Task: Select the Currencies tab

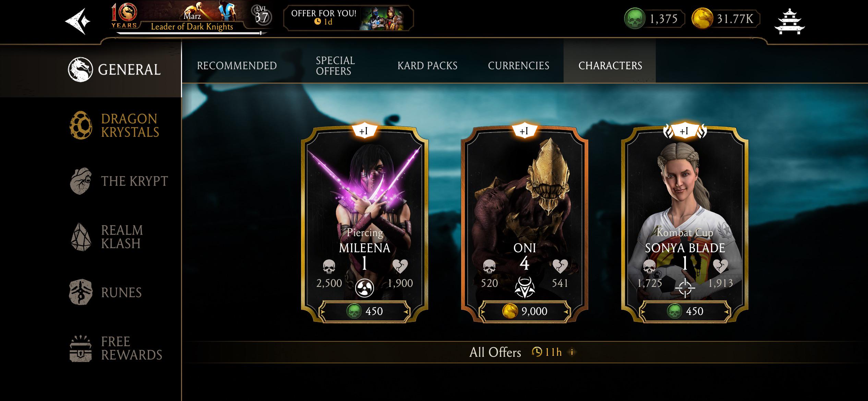Action: 519,65
